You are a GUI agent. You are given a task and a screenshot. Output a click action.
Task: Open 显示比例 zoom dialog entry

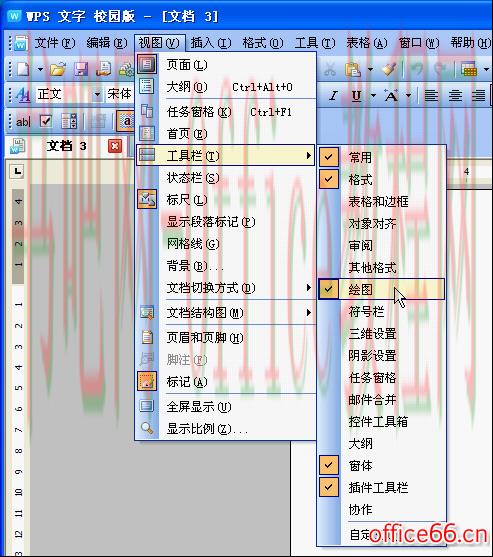(226, 429)
